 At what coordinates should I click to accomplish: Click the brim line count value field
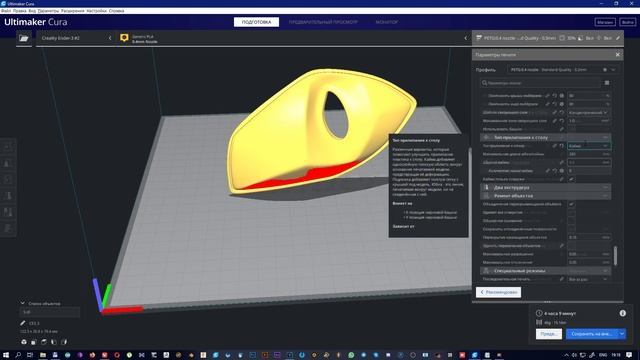coord(589,171)
